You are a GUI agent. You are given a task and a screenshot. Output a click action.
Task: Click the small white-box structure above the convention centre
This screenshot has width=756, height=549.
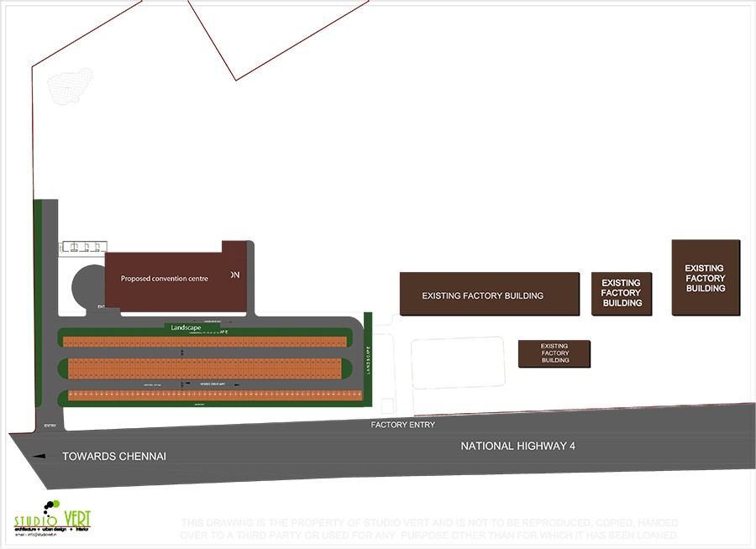point(83,247)
